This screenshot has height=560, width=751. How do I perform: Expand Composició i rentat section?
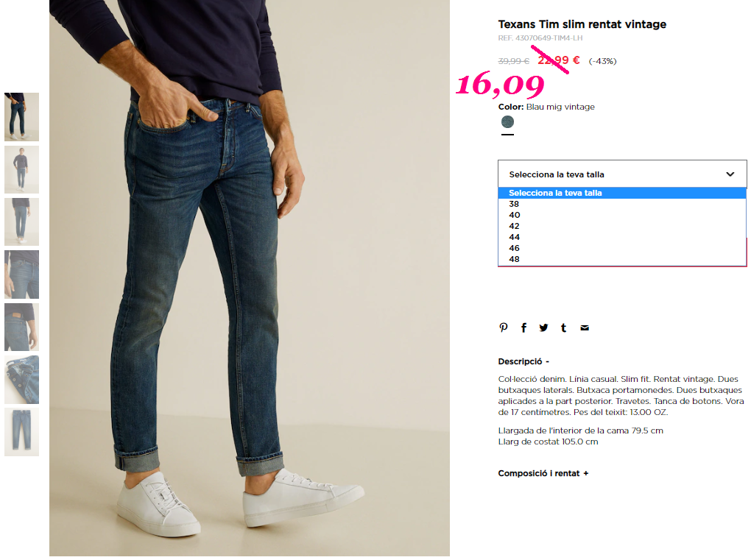click(x=543, y=473)
